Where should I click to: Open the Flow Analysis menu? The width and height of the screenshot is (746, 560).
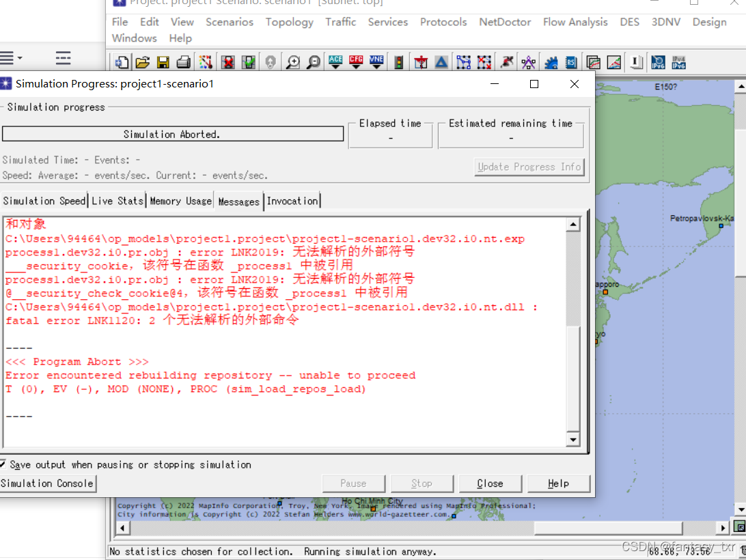coord(575,22)
